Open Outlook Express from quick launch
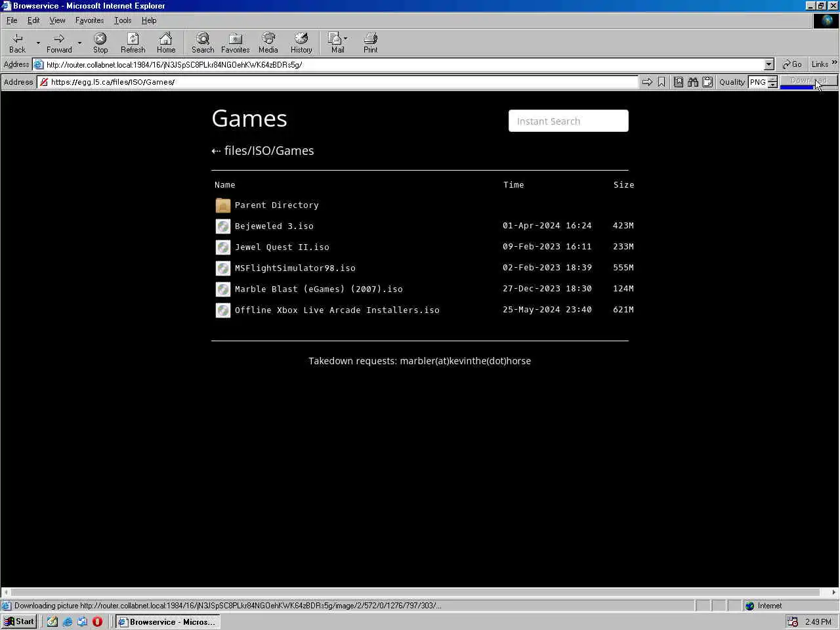 (82, 621)
